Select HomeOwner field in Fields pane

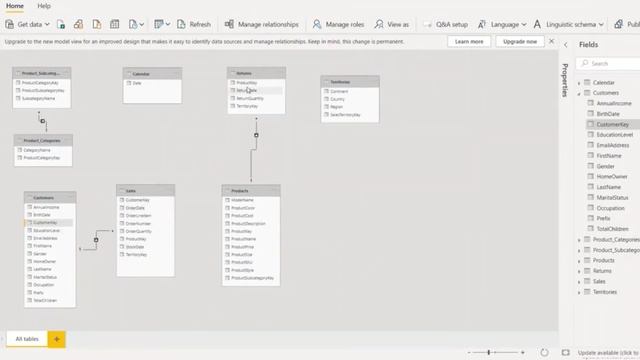pos(612,177)
